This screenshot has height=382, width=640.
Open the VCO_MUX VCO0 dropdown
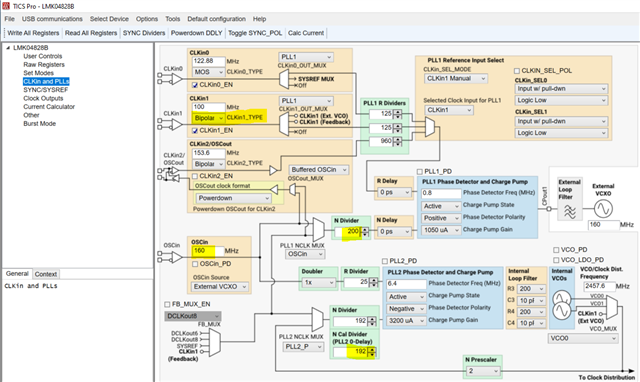point(583,338)
